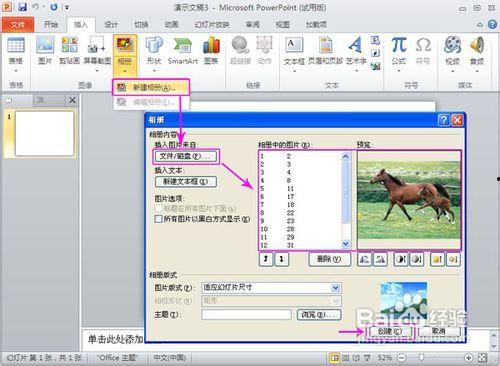This screenshot has height=366, width=500.
Task: Enable 所有图片以黑白方式显示 checkbox
Action: point(159,219)
